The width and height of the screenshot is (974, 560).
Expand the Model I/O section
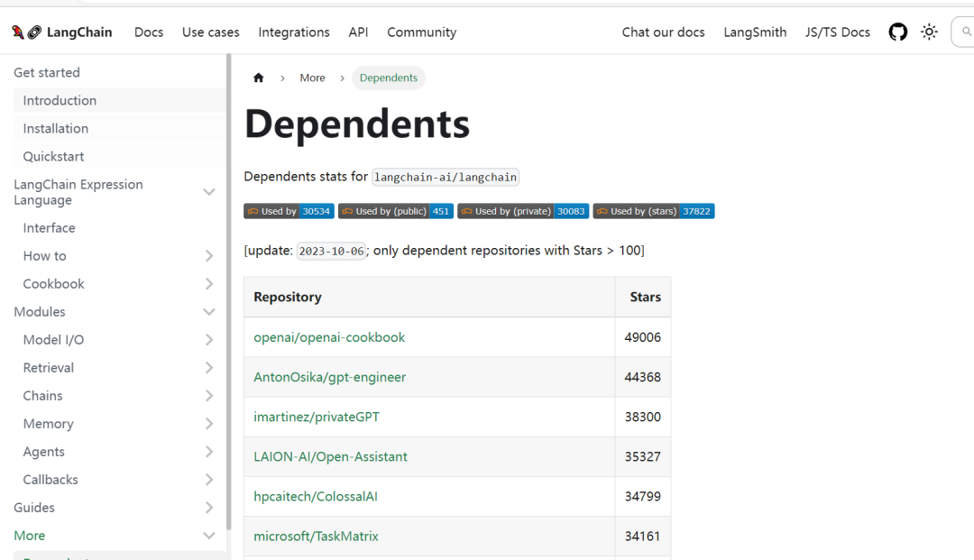(209, 340)
